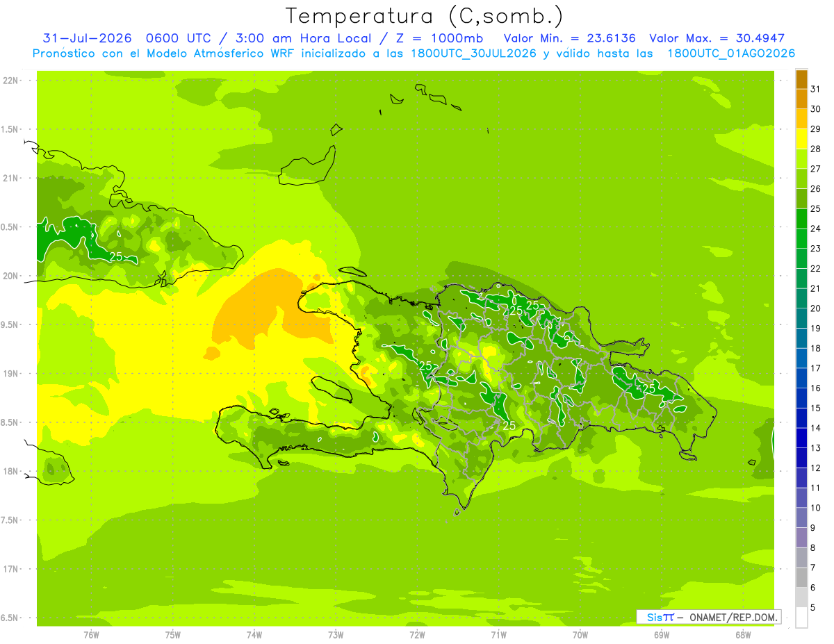This screenshot has width=834, height=644.
Task: Click the title "Temperatura (C,somb.)"
Action: [x=425, y=17]
